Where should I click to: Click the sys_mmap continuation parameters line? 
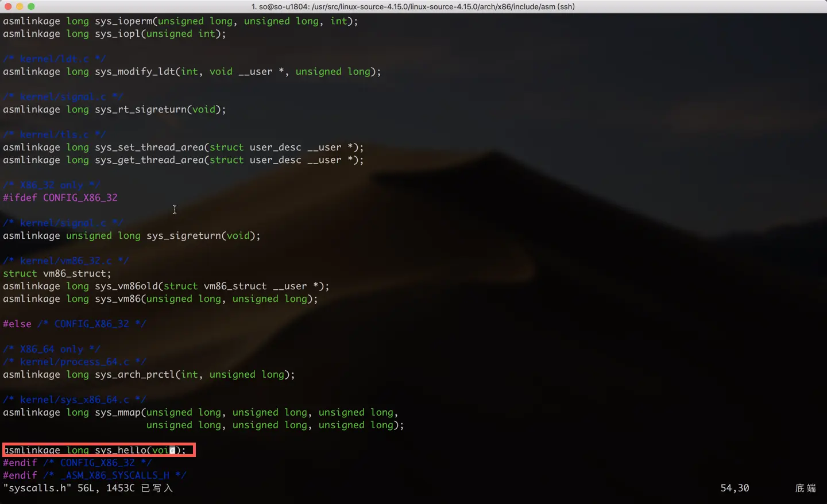click(x=275, y=425)
